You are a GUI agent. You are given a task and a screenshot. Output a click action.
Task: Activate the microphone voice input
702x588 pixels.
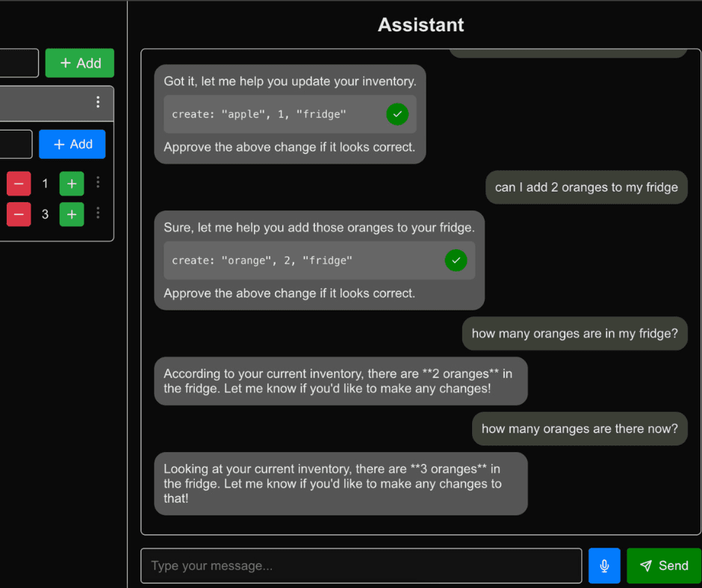click(x=603, y=566)
